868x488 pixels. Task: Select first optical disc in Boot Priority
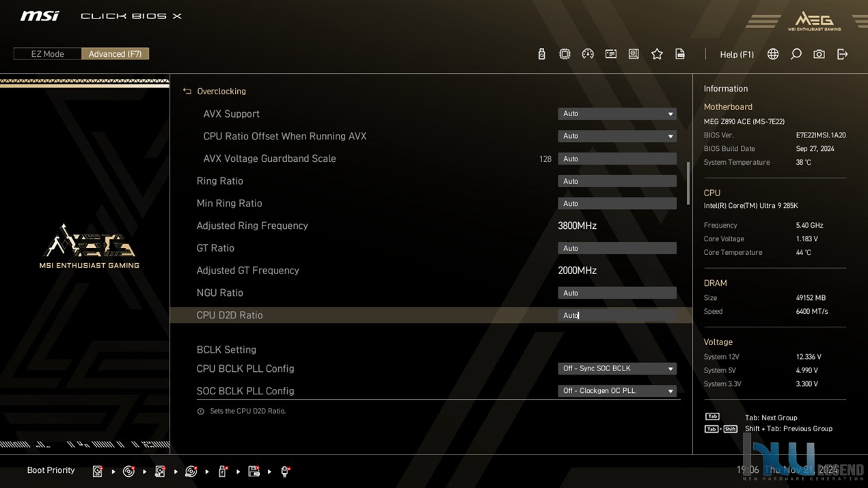tap(128, 471)
